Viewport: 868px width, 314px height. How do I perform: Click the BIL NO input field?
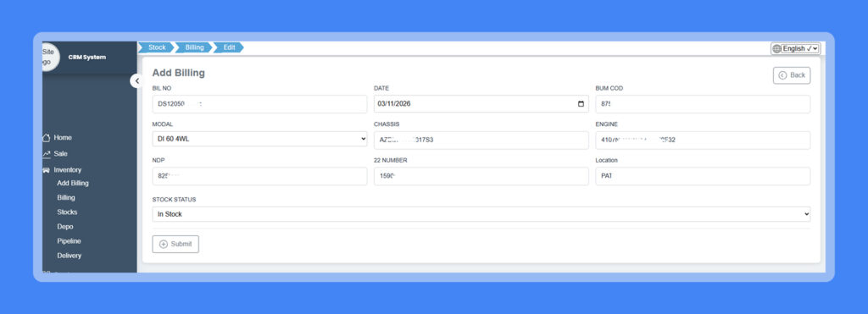click(x=259, y=104)
